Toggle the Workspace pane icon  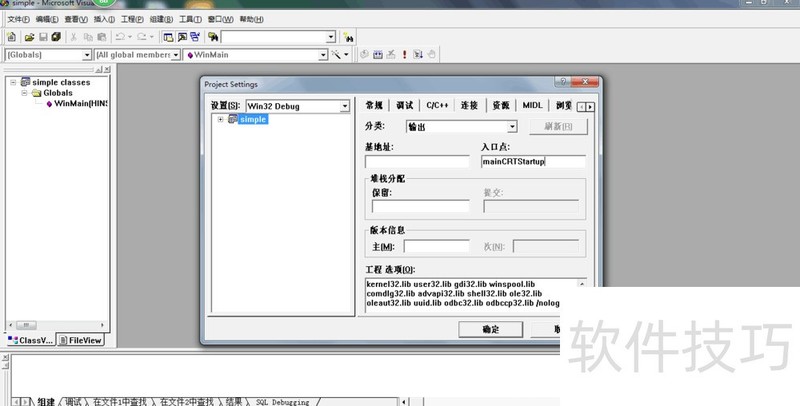168,37
